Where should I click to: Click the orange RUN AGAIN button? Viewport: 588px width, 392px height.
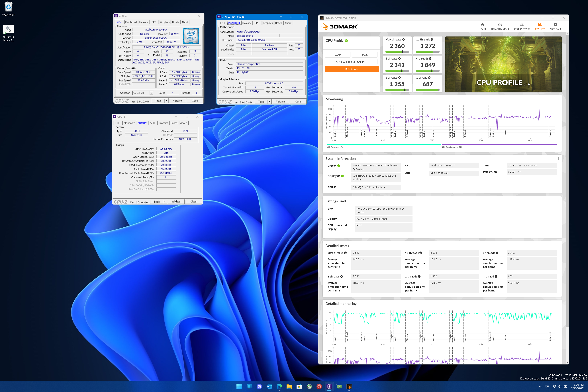point(352,69)
